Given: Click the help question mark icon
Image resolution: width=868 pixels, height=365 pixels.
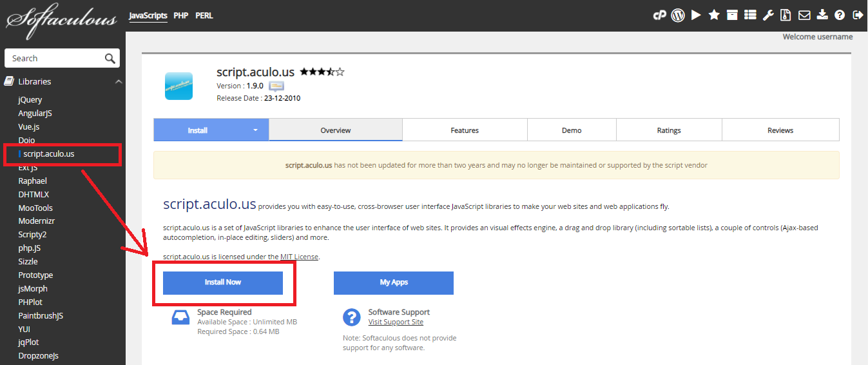Looking at the screenshot, I should (840, 15).
